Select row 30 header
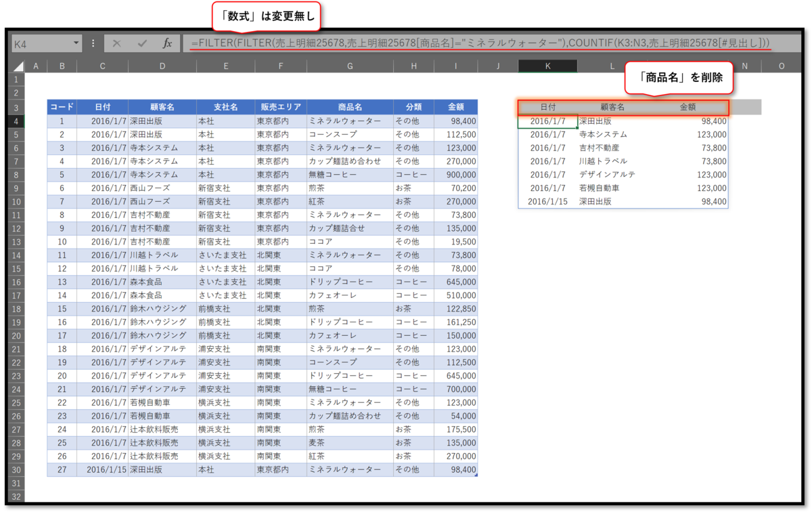 coord(16,470)
